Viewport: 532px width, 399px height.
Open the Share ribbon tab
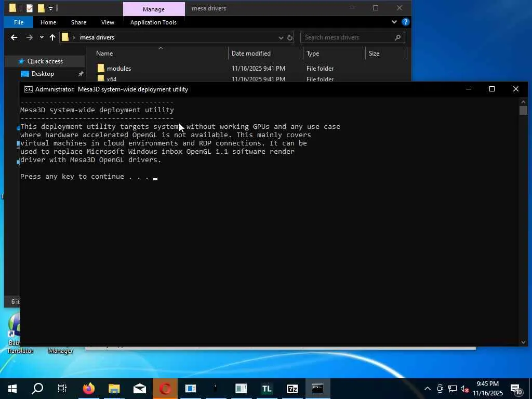coord(78,22)
